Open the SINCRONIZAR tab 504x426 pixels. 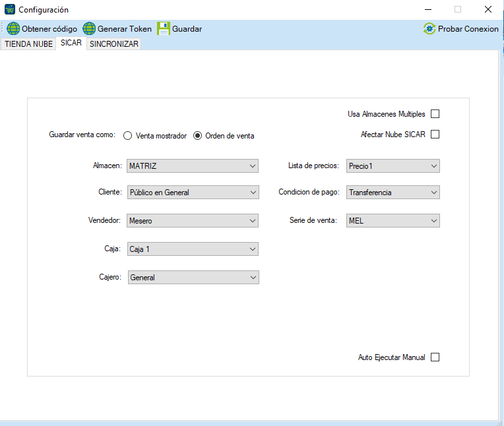tap(113, 44)
